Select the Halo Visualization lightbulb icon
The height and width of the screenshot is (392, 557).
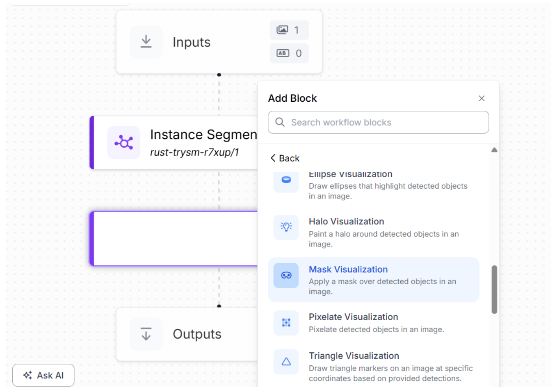[x=286, y=227]
